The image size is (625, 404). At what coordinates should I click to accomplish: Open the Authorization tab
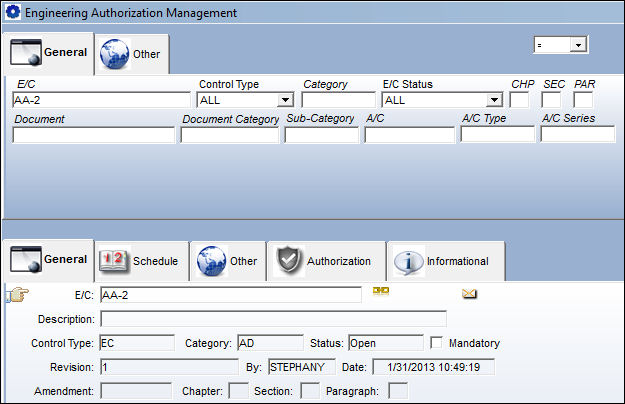click(326, 261)
